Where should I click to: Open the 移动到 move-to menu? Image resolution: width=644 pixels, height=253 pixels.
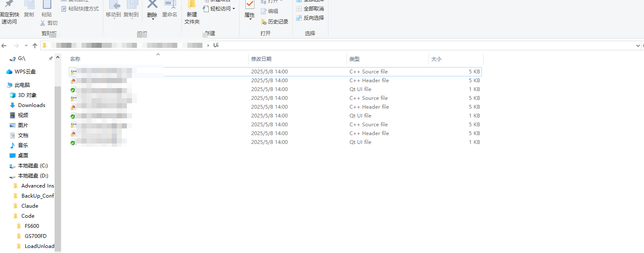113,9
